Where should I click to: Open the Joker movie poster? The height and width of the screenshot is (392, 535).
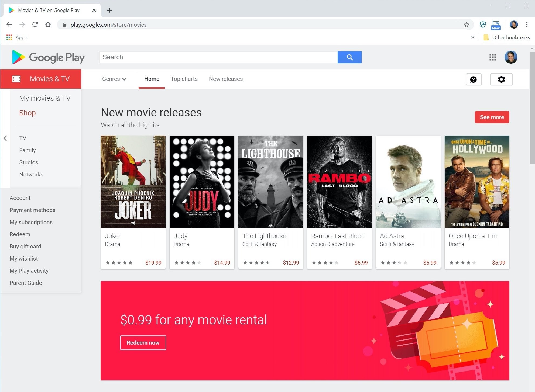(133, 182)
